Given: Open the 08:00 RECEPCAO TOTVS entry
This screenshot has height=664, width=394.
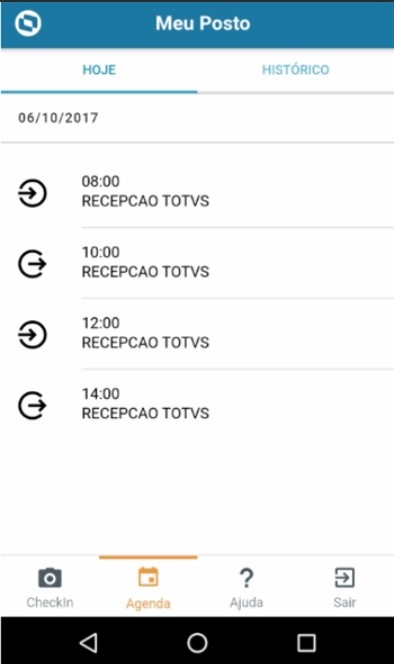Looking at the screenshot, I should [x=197, y=191].
